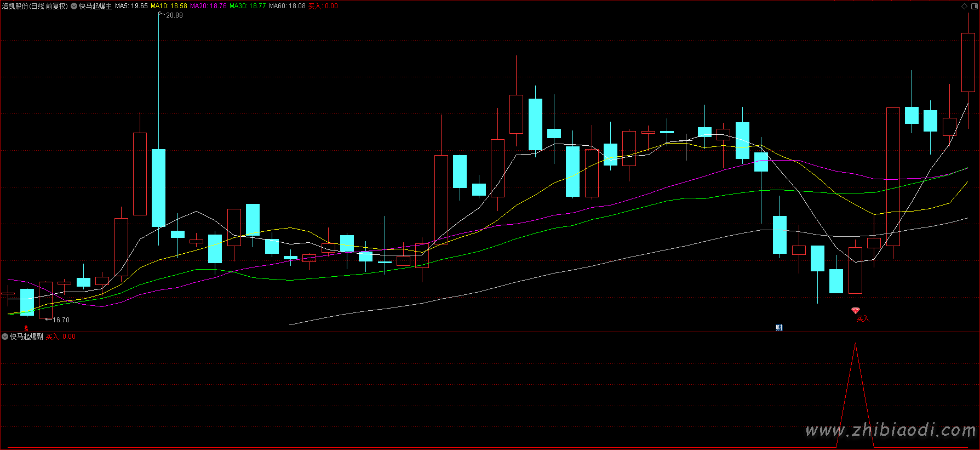Click the red diamond buy signal icon
The image size is (980, 450).
tap(856, 311)
